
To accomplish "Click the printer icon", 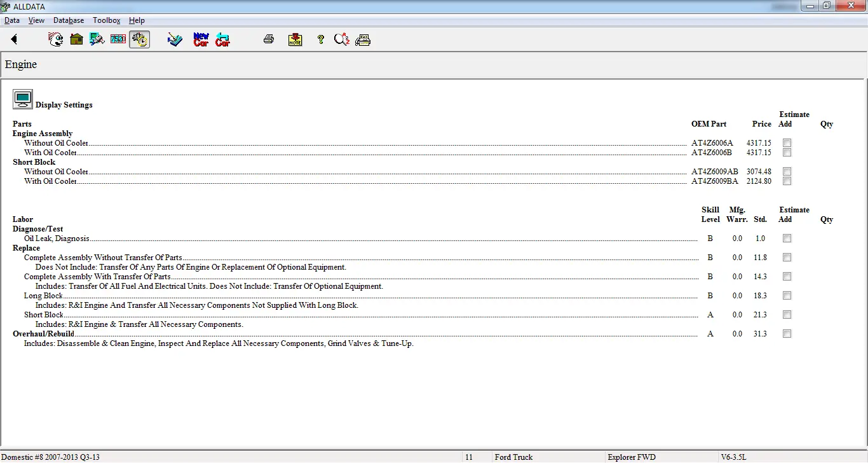I will 269,39.
